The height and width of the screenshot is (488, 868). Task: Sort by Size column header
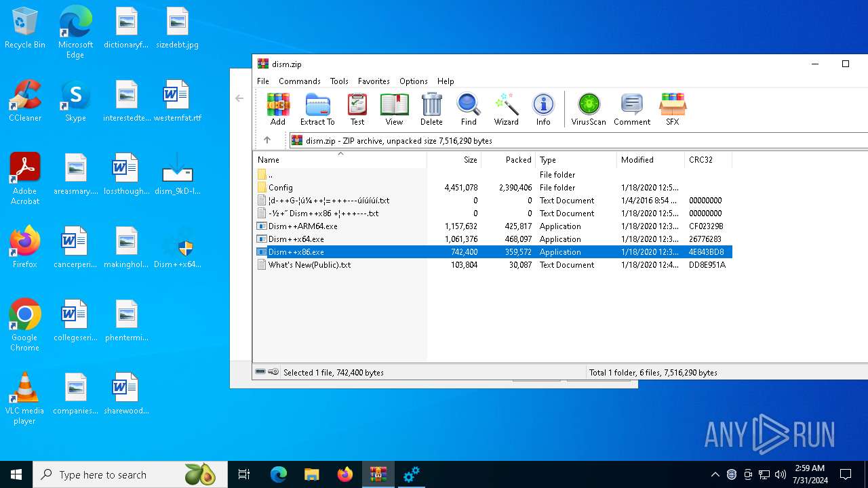pyautogui.click(x=454, y=160)
